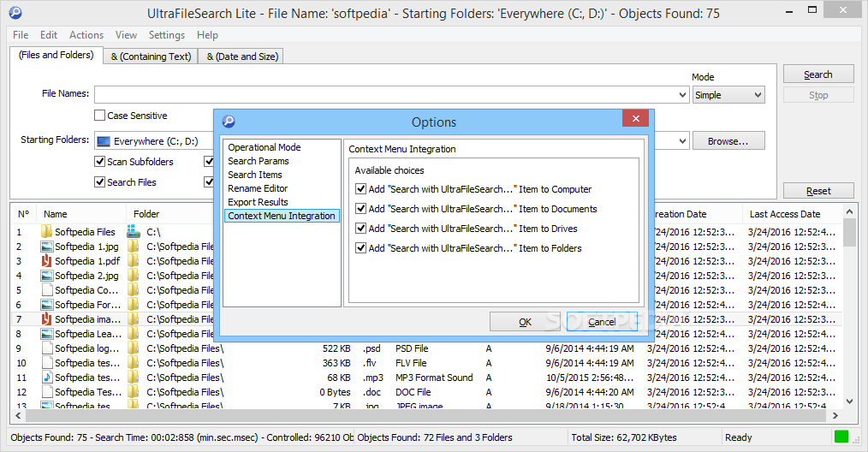Click the image icon of Softpedia Lea…
868x452 pixels.
click(46, 334)
